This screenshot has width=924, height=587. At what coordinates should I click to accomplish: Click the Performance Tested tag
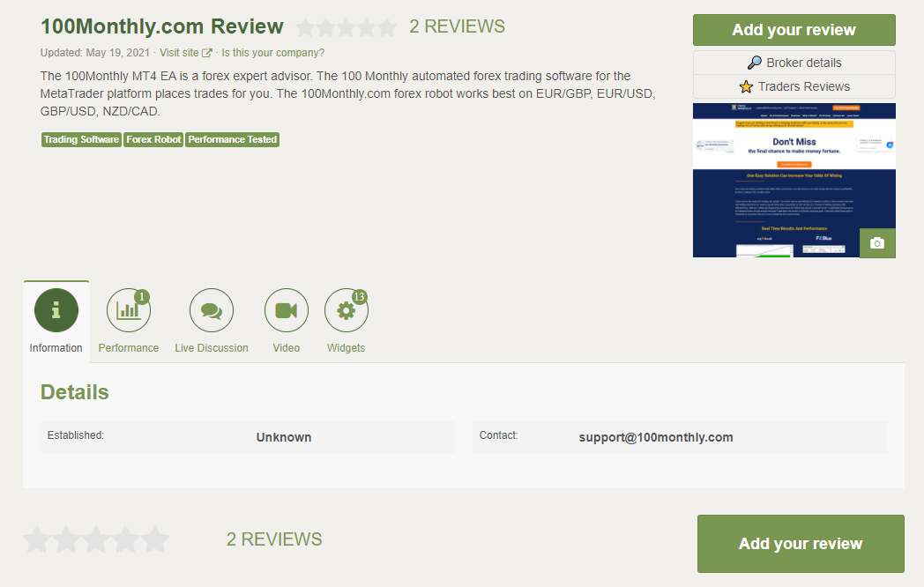[232, 139]
